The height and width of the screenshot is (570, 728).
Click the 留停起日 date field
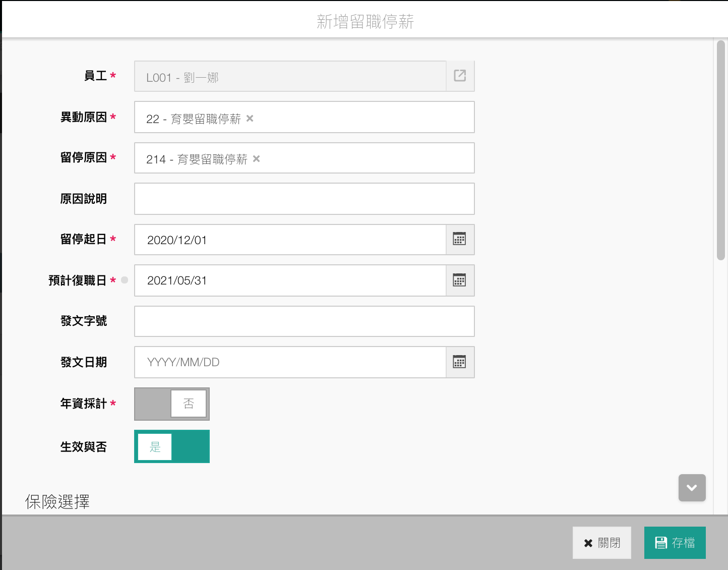click(x=290, y=240)
